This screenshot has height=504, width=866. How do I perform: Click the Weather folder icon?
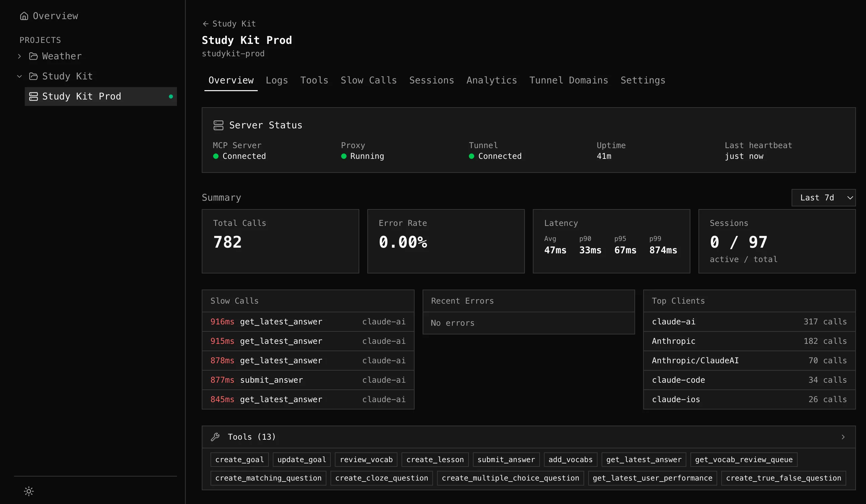33,56
